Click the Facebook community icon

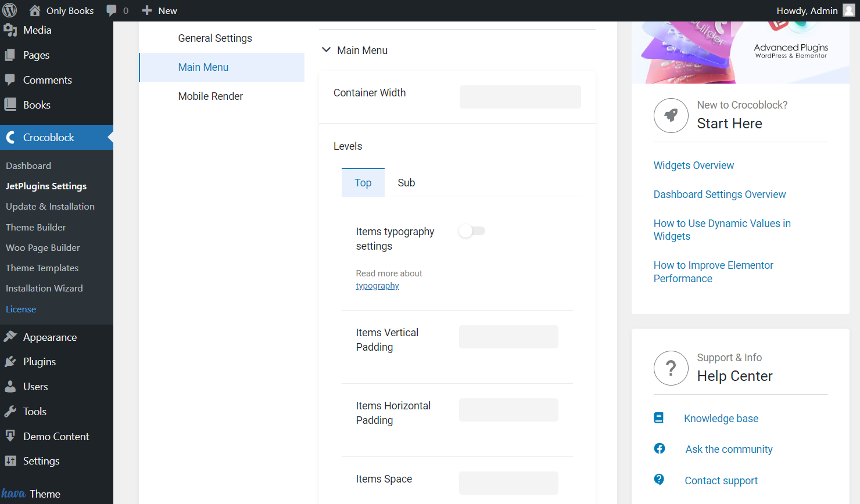(660, 448)
